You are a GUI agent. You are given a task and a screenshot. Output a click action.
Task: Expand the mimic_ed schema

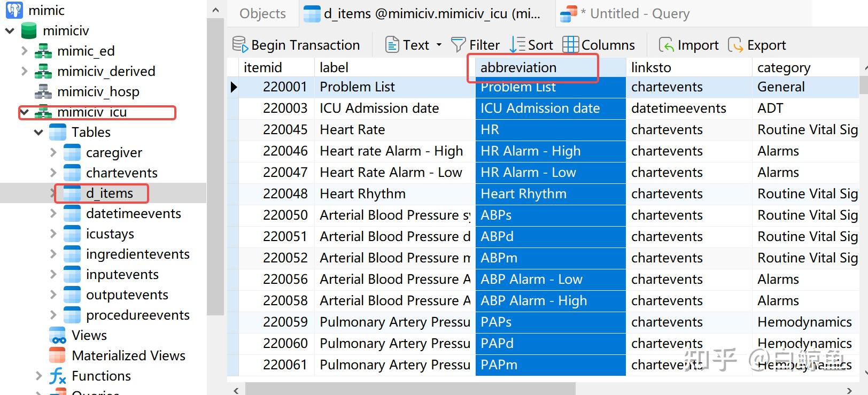(x=24, y=51)
